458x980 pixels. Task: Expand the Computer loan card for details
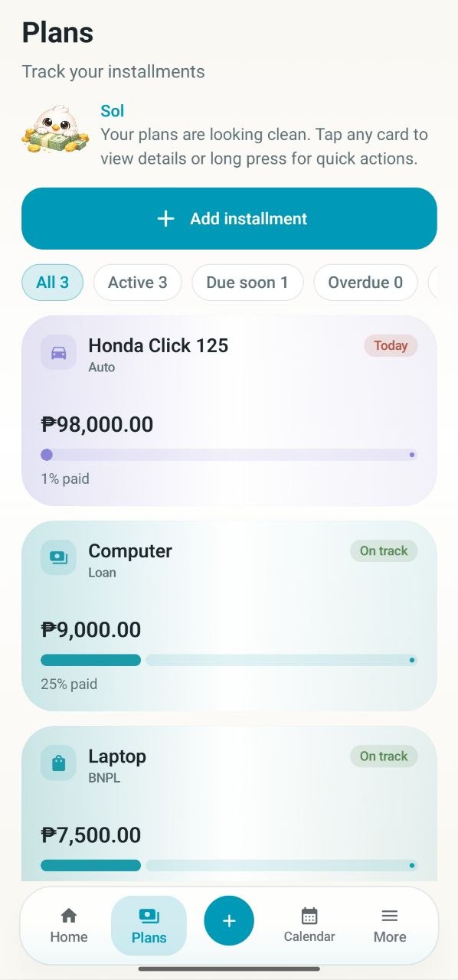click(x=229, y=616)
